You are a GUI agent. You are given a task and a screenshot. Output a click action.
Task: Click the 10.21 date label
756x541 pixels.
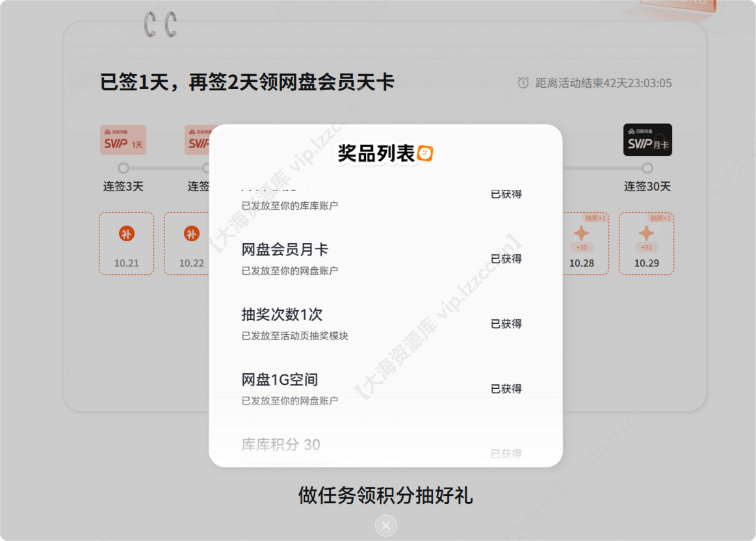click(126, 263)
